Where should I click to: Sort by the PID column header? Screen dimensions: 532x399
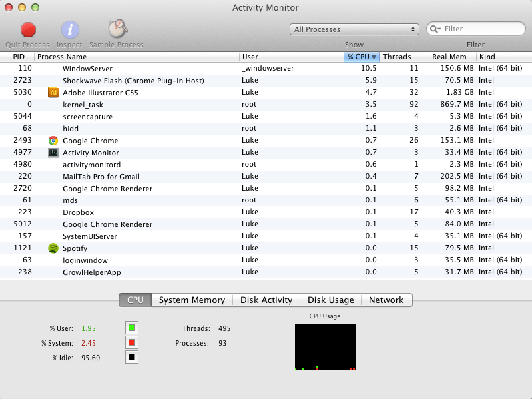click(x=17, y=57)
